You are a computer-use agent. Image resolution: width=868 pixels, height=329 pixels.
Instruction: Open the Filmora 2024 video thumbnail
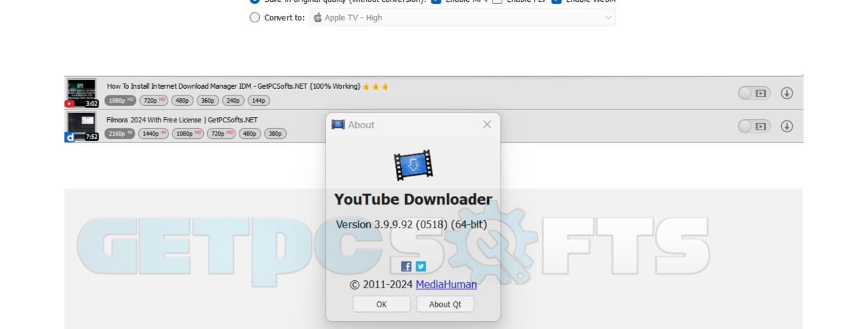(82, 126)
